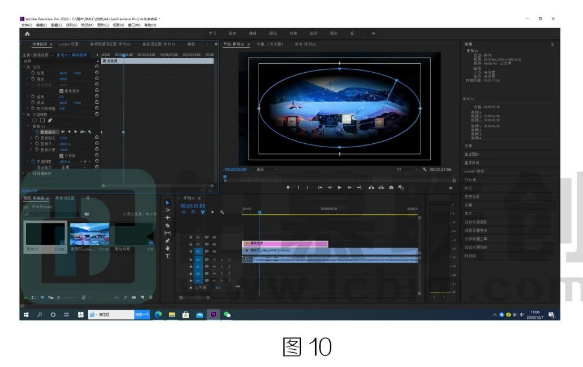Select the snowy landscape clip thumbnail
Viewport: 583px width, 367px height.
coord(90,234)
